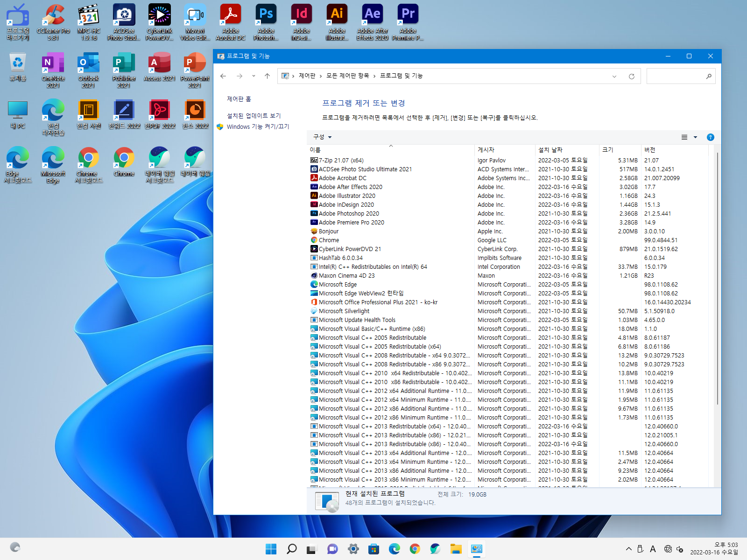The image size is (747, 560).
Task: Open the clock showing 오후 5:03
Action: click(714, 549)
